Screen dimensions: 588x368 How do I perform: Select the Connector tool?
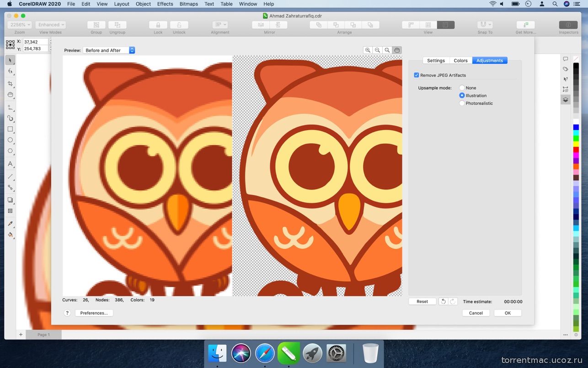(10, 188)
